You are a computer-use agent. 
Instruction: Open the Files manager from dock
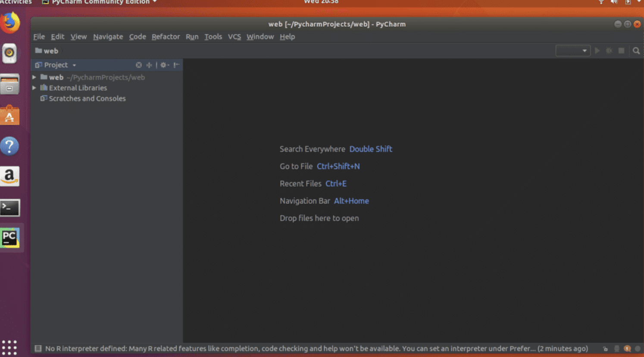point(9,84)
